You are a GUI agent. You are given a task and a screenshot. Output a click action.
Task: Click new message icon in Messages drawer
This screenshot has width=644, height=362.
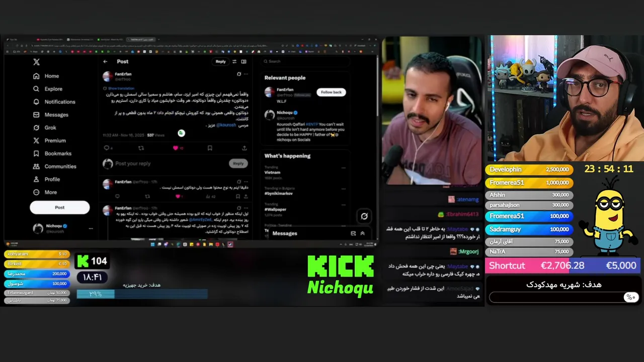tap(353, 233)
